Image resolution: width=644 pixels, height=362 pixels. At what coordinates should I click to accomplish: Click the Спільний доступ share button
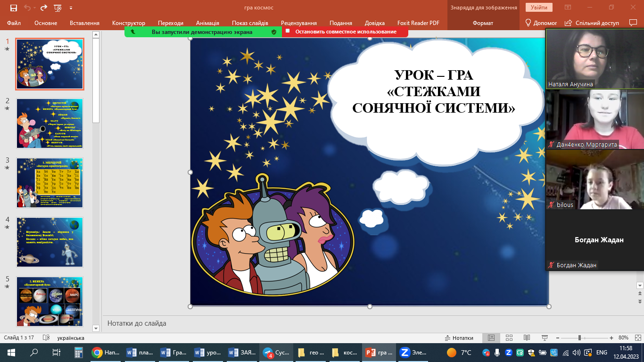[x=592, y=23]
